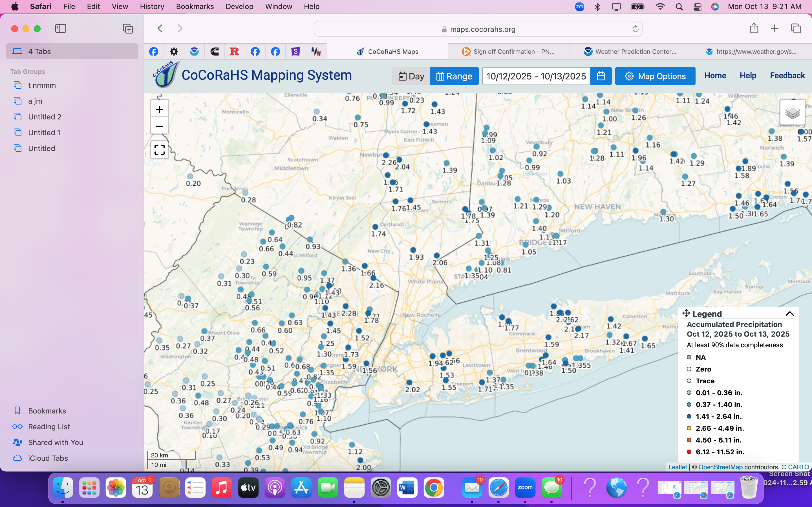812x507 pixels.
Task: Open Map Options panel
Action: [x=655, y=76]
